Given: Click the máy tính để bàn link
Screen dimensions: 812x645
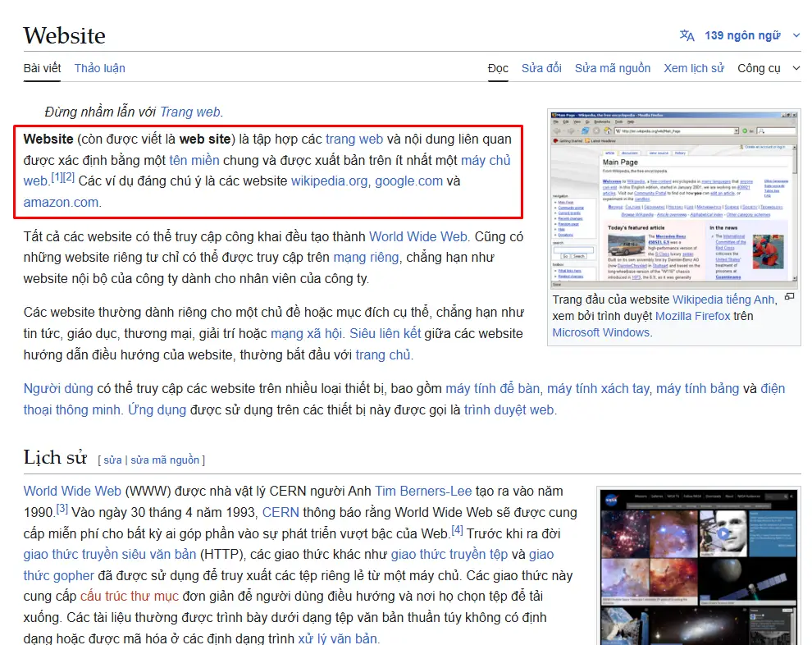Looking at the screenshot, I should pyautogui.click(x=492, y=388).
